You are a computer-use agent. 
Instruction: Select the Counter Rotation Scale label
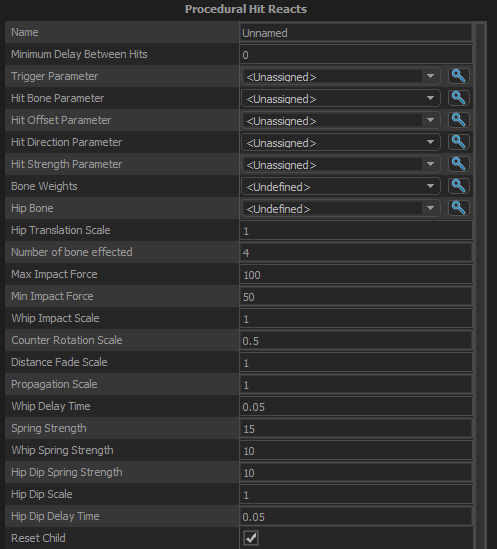tap(67, 340)
